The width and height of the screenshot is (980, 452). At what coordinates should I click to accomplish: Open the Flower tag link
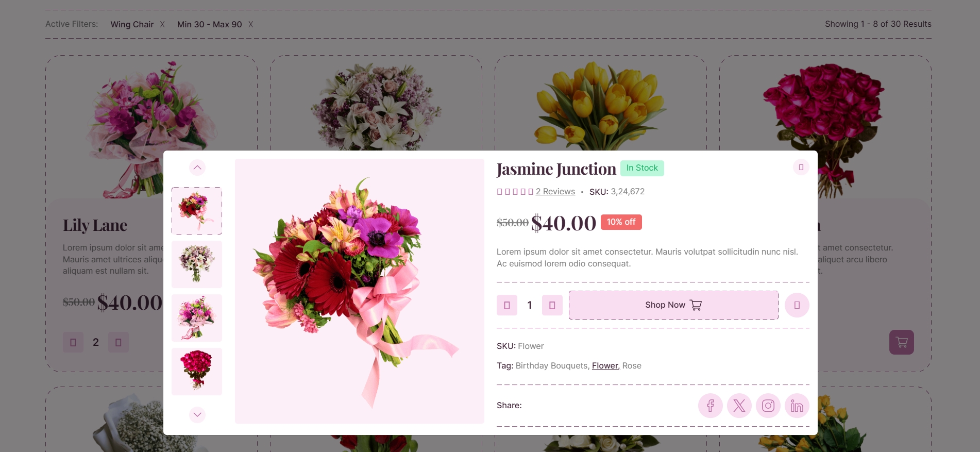[605, 365]
